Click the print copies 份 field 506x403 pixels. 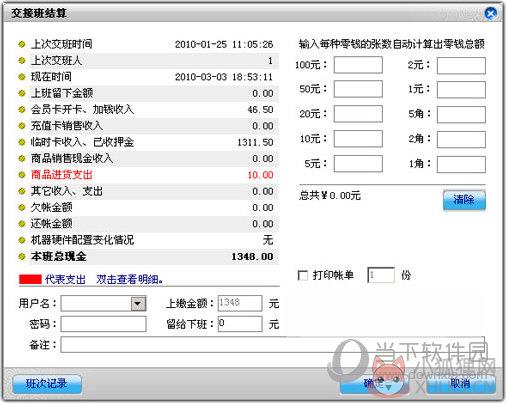pos(381,275)
